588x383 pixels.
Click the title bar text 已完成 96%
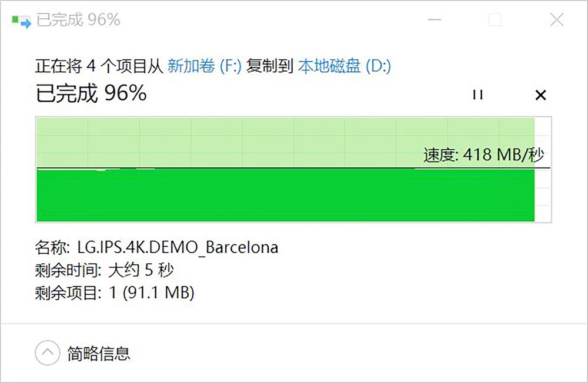(78, 20)
